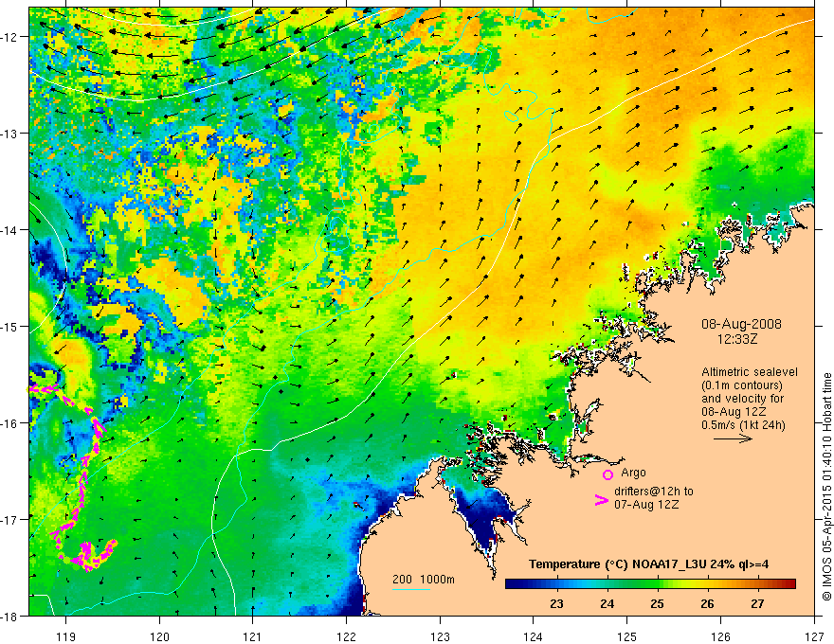Click the '07-Aug 12Z' legend text
This screenshot has height=644, width=834.
[x=646, y=505]
